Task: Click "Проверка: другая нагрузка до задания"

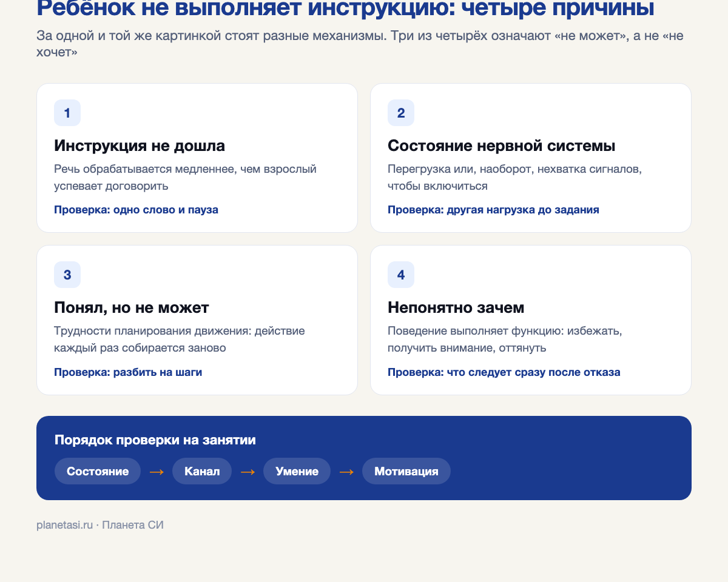Action: coord(493,210)
